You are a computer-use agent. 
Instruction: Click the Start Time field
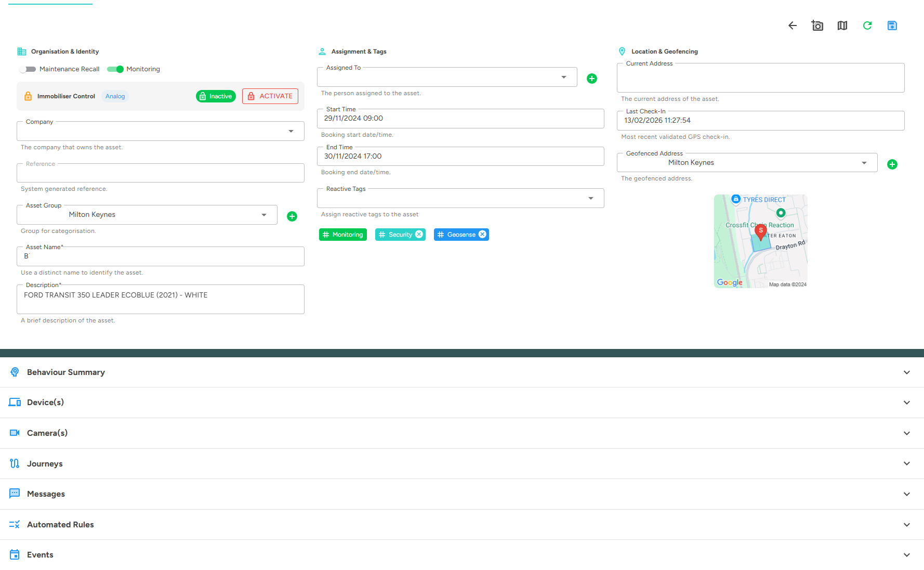pyautogui.click(x=460, y=119)
